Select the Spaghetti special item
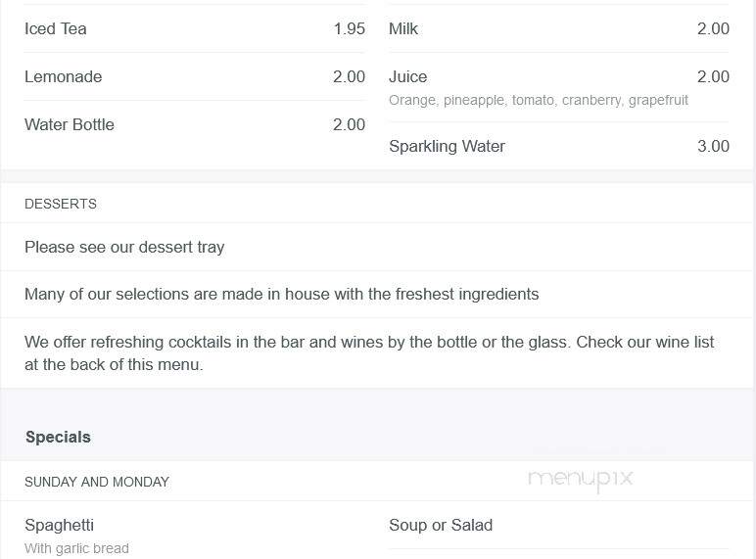This screenshot has width=756, height=559. 60,525
